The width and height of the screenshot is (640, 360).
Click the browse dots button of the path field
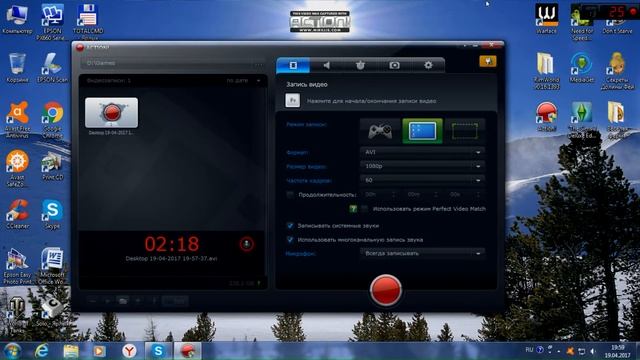(260, 63)
